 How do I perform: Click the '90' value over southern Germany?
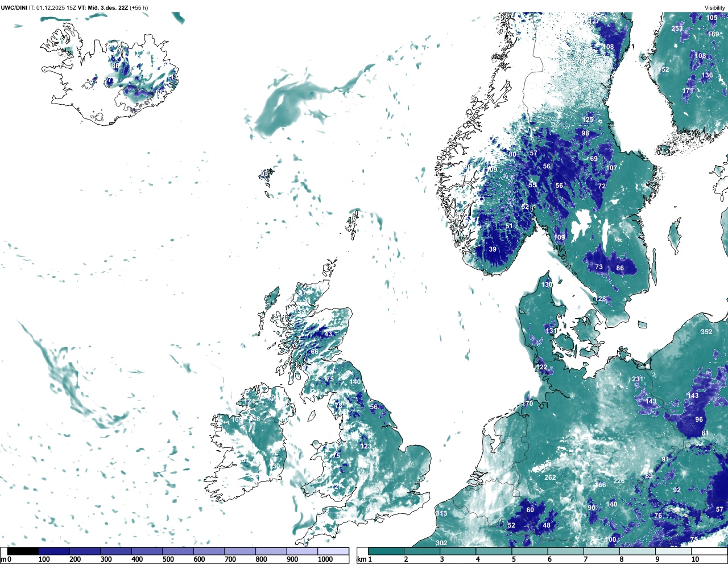tap(591, 508)
